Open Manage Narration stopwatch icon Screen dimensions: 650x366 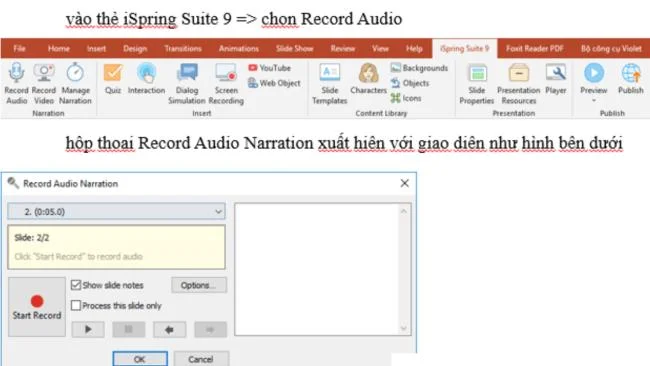pos(75,73)
